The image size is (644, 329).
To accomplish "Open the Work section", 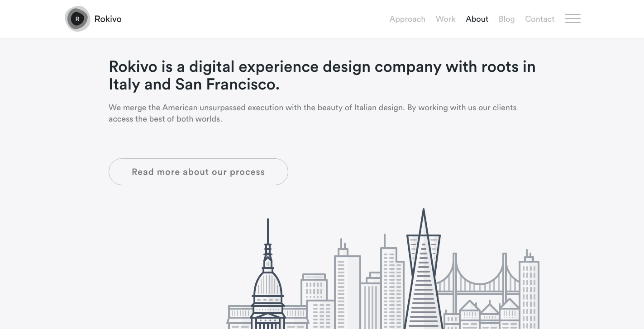I will point(445,19).
